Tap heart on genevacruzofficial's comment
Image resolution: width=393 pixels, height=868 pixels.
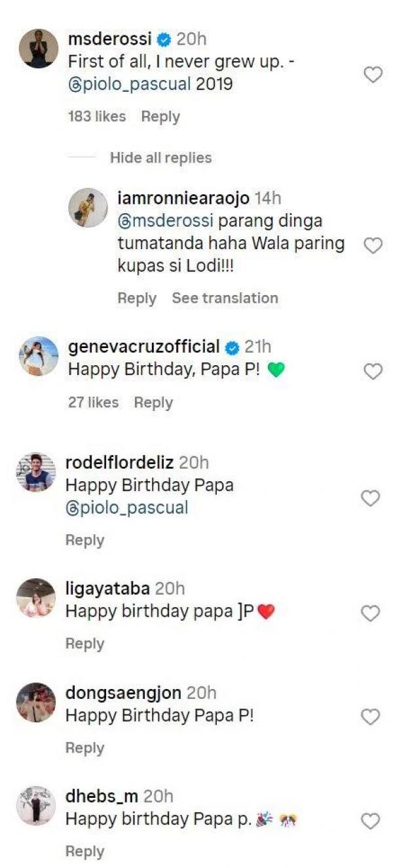coord(373,372)
